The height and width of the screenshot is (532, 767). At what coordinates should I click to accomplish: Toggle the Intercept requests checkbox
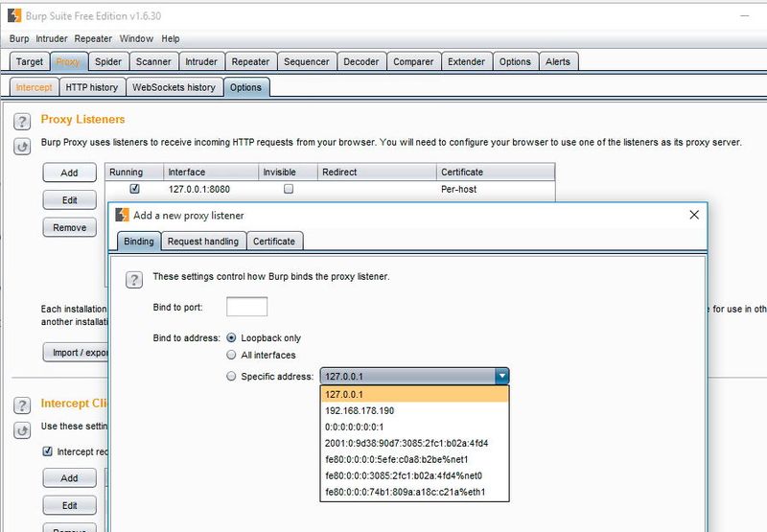[47, 451]
